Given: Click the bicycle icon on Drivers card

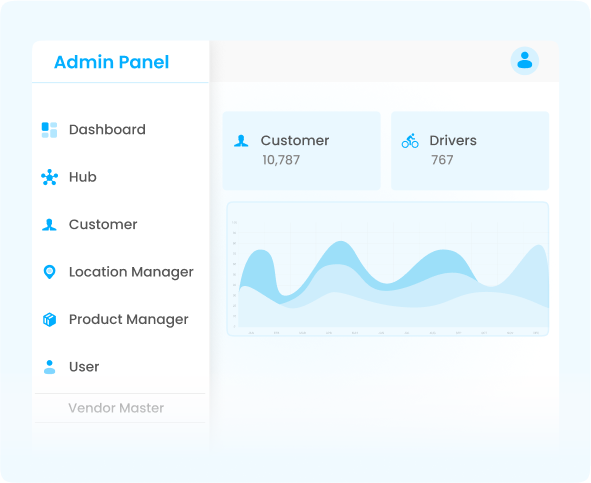Looking at the screenshot, I should click(410, 141).
